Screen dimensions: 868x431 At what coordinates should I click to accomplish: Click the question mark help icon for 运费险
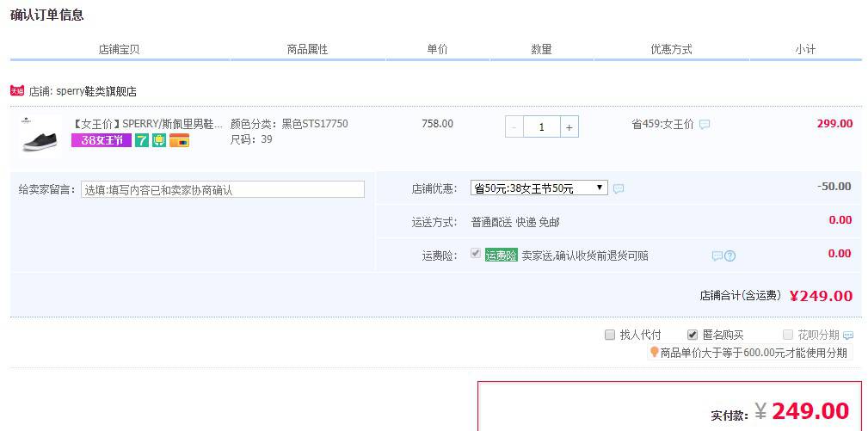point(729,256)
